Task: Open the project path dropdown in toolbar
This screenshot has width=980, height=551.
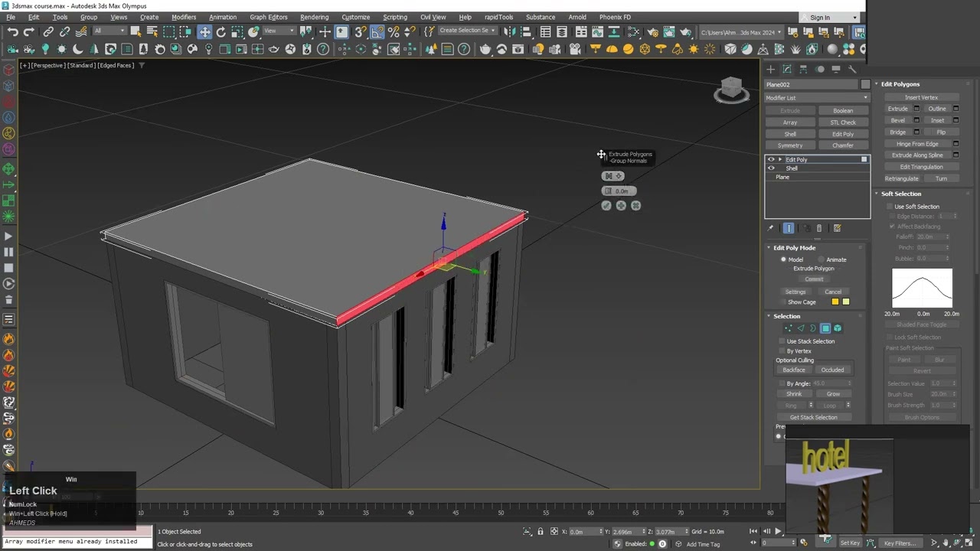Action: click(742, 32)
